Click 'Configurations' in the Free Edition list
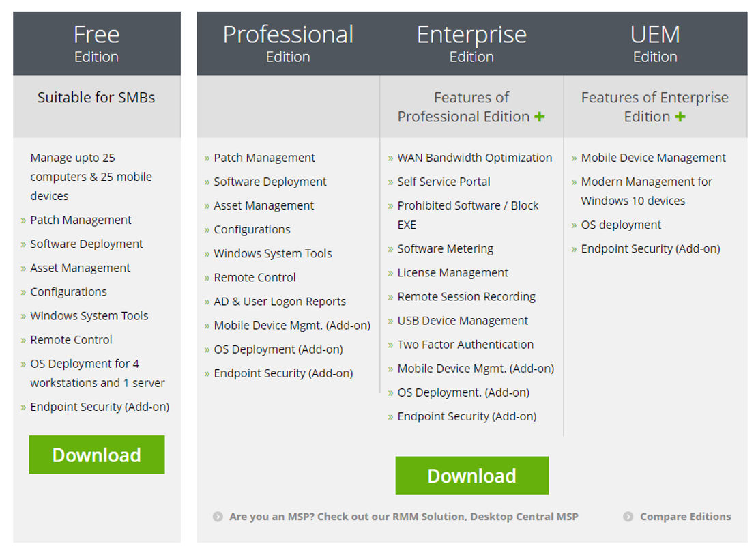Viewport: 756px width, 559px height. click(x=68, y=292)
